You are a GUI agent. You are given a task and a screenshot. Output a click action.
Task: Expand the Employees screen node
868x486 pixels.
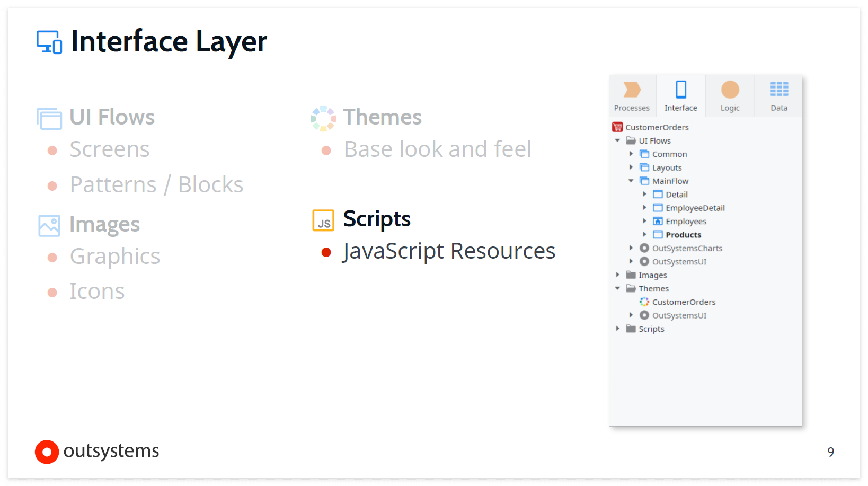point(644,221)
